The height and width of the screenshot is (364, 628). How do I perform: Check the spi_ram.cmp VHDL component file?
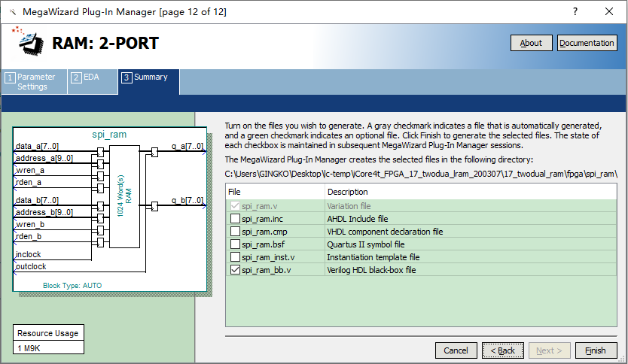click(x=236, y=231)
